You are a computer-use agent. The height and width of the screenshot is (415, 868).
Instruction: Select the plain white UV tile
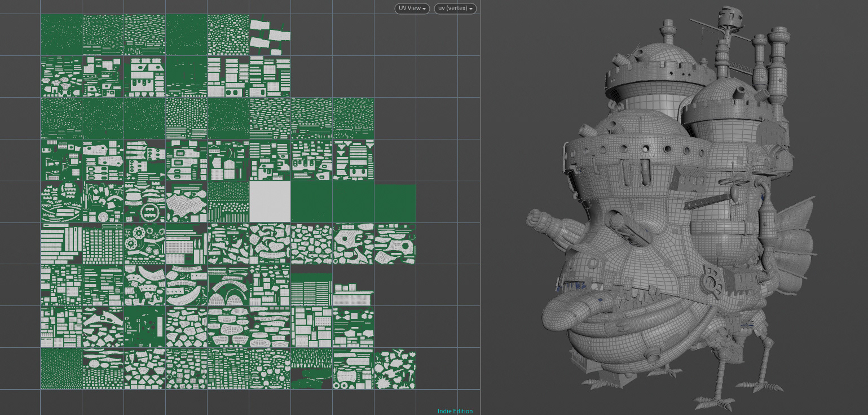point(270,202)
